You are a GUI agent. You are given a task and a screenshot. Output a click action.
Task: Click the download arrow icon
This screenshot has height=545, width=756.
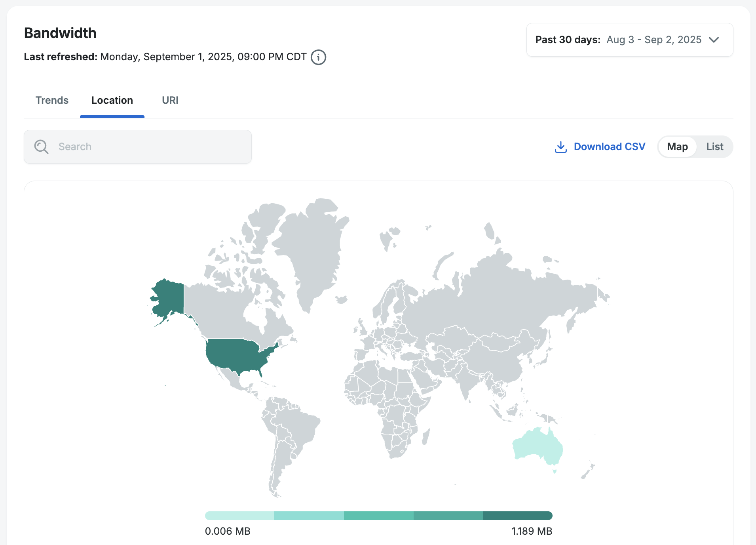[560, 147]
